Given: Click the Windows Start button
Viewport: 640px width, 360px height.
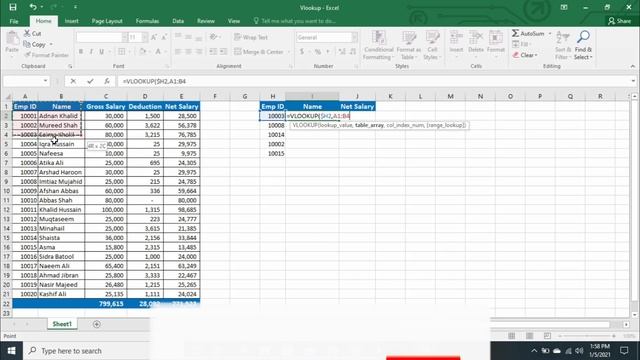Looking at the screenshot, I should (x=11, y=351).
